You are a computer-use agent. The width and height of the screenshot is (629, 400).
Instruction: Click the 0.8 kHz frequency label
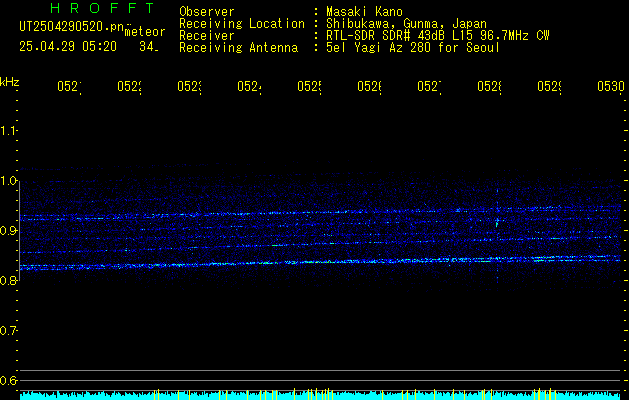click(x=8, y=280)
